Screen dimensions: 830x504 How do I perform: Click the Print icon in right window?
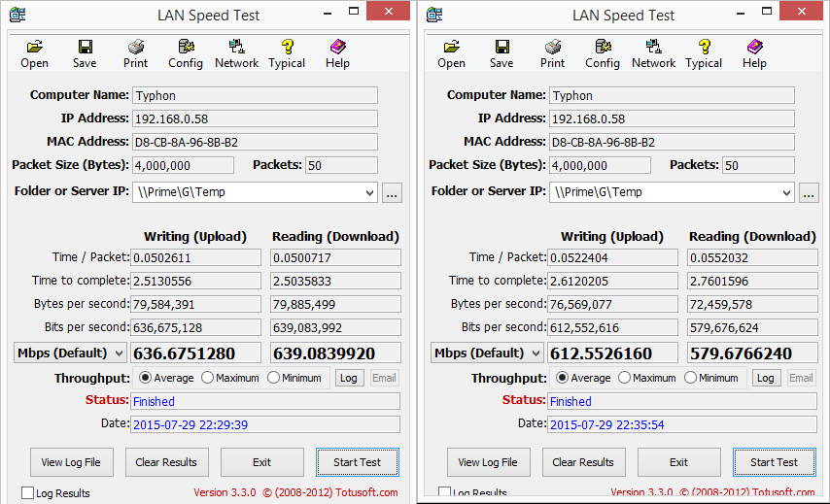tap(553, 53)
